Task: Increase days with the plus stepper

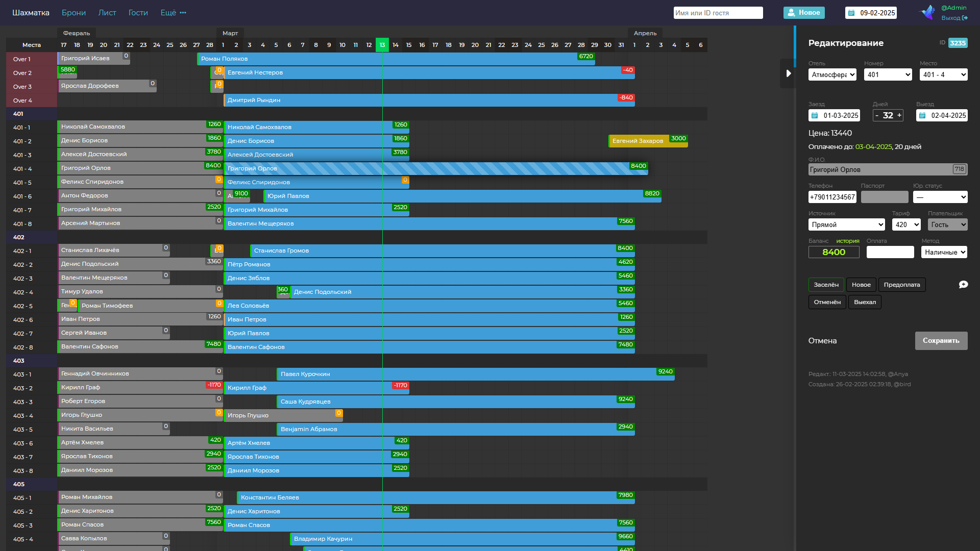Action: (899, 115)
